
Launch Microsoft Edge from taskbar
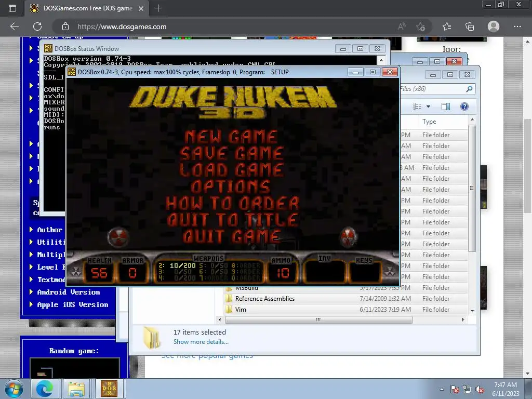click(x=45, y=389)
